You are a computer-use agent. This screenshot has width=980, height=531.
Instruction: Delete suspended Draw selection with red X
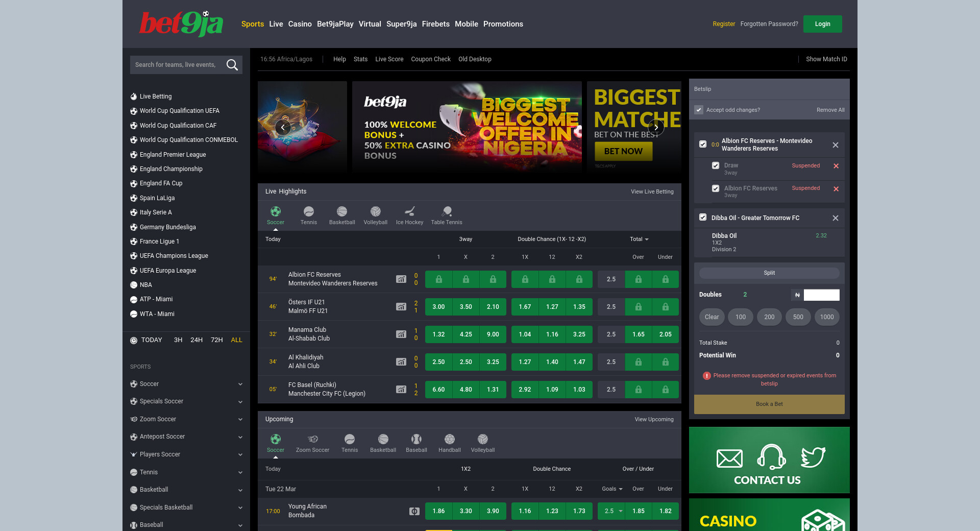pos(836,166)
